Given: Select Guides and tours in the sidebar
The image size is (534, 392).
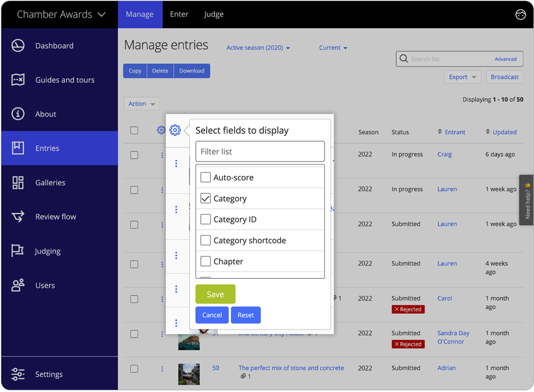Looking at the screenshot, I should pyautogui.click(x=65, y=80).
